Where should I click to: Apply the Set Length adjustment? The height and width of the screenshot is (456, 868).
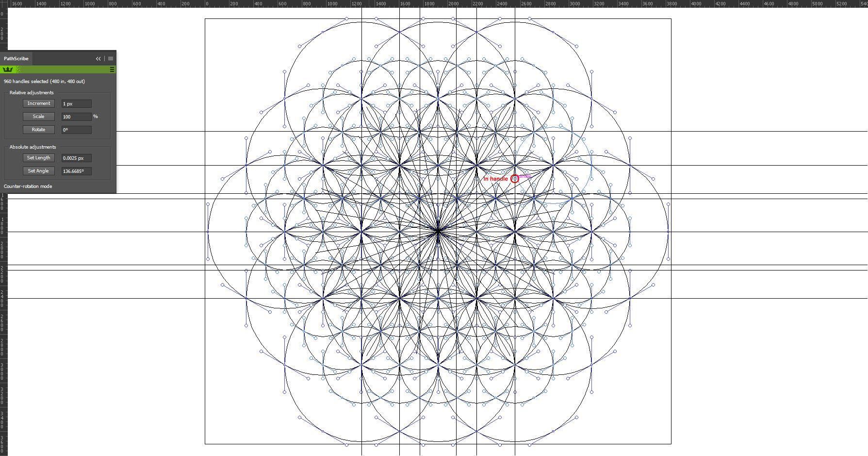click(x=38, y=157)
